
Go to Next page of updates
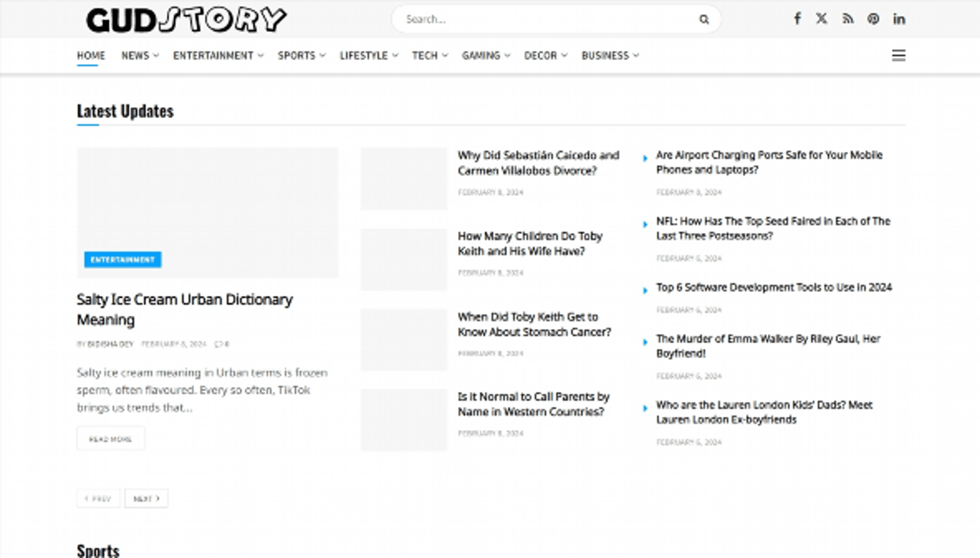pyautogui.click(x=146, y=499)
